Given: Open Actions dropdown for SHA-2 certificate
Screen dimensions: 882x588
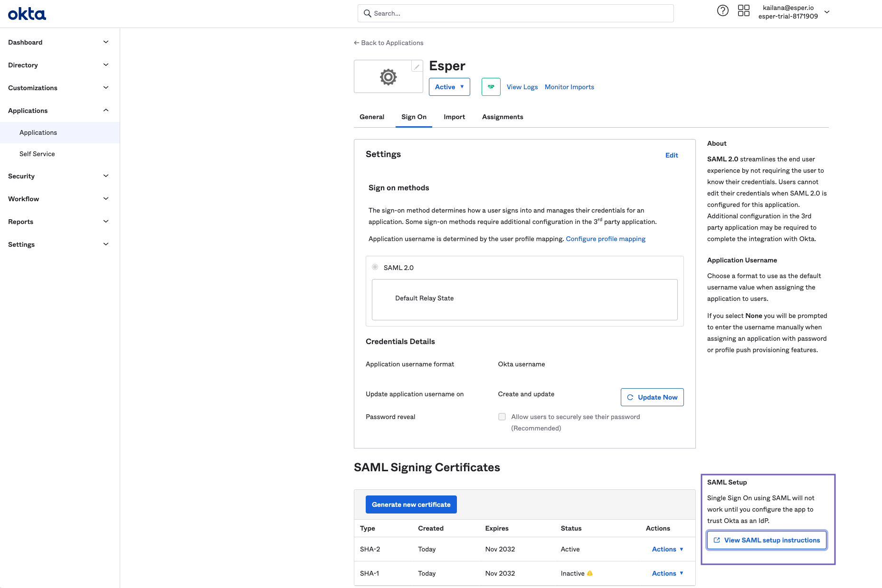Looking at the screenshot, I should point(667,549).
